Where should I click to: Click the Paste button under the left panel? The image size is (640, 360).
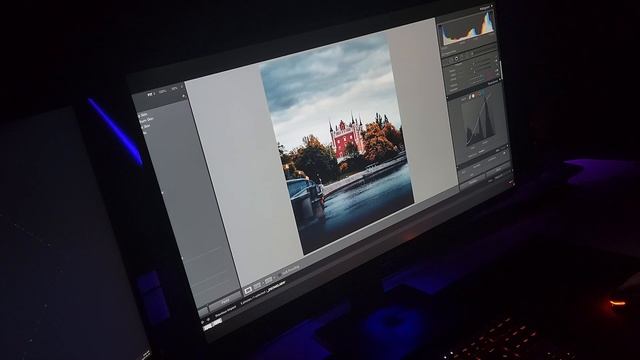[x=225, y=302]
